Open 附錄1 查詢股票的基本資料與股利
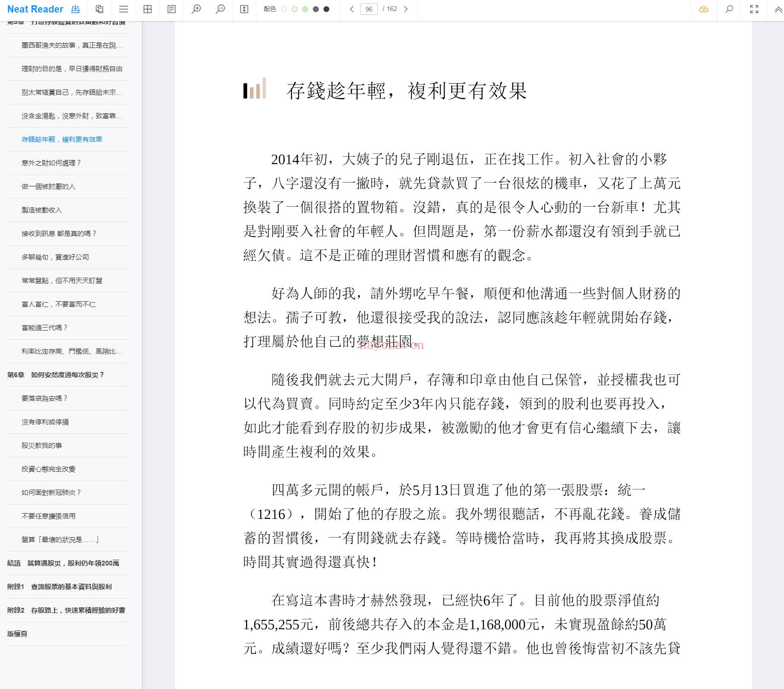 pos(60,587)
